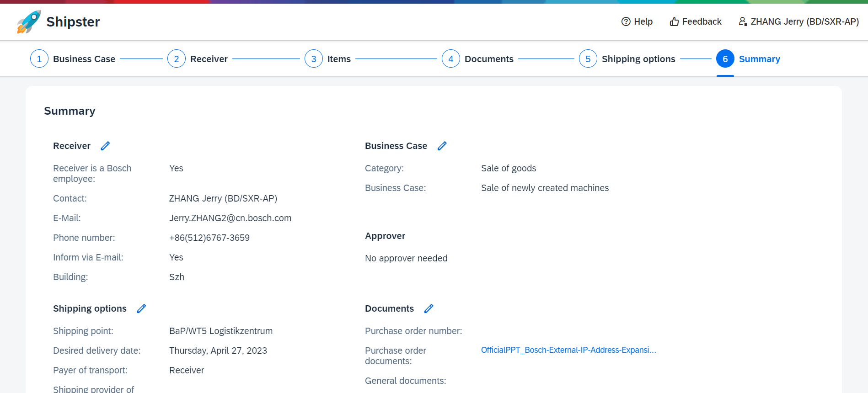868x393 pixels.
Task: Go to step 2 Receiver
Action: (x=209, y=59)
